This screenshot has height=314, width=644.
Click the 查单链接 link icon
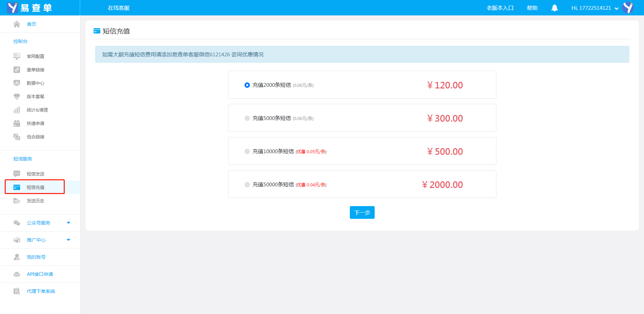click(17, 70)
